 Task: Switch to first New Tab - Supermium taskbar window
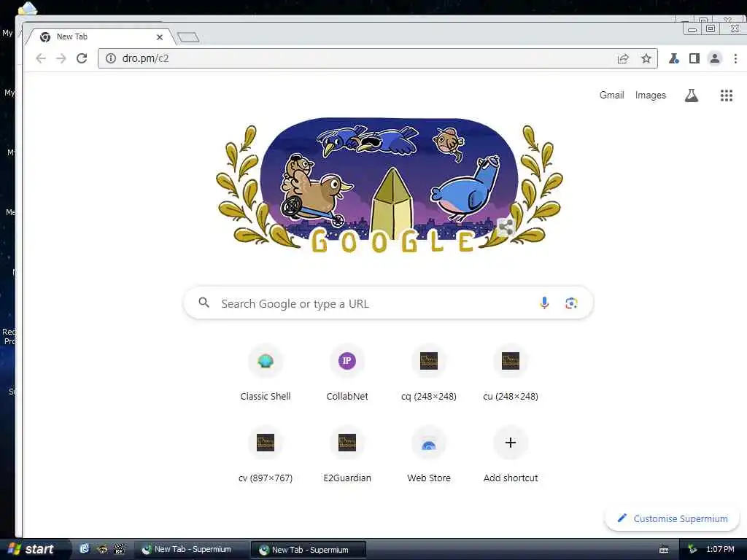190,550
